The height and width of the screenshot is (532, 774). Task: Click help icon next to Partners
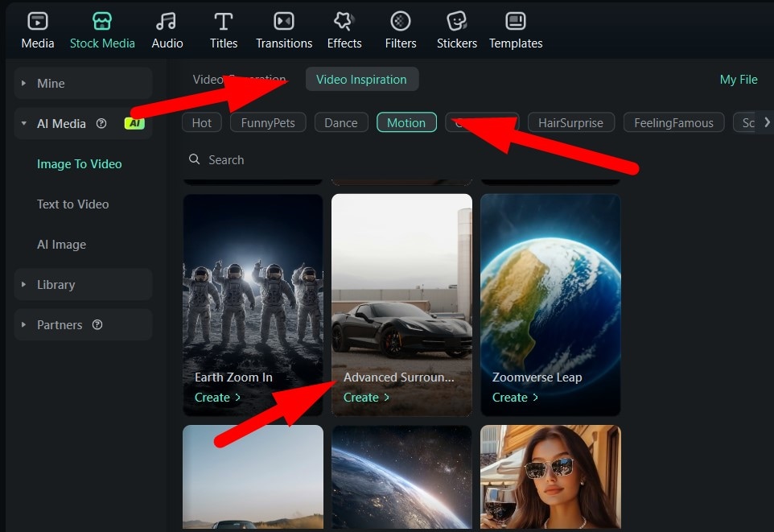(97, 324)
